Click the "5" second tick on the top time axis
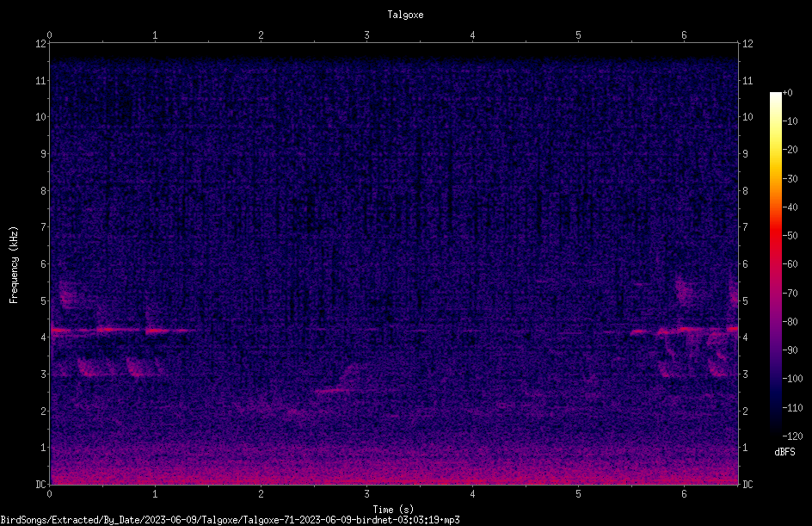The height and width of the screenshot is (526, 812). click(578, 35)
